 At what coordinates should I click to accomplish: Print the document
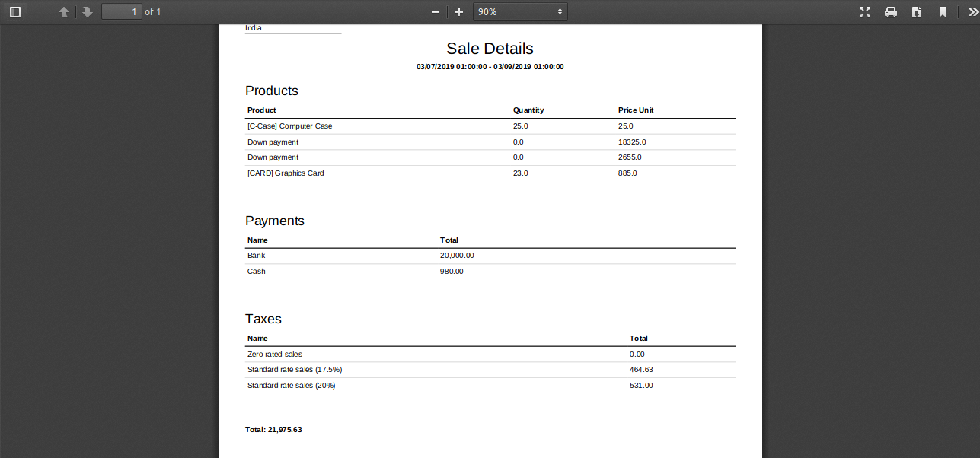tap(891, 12)
